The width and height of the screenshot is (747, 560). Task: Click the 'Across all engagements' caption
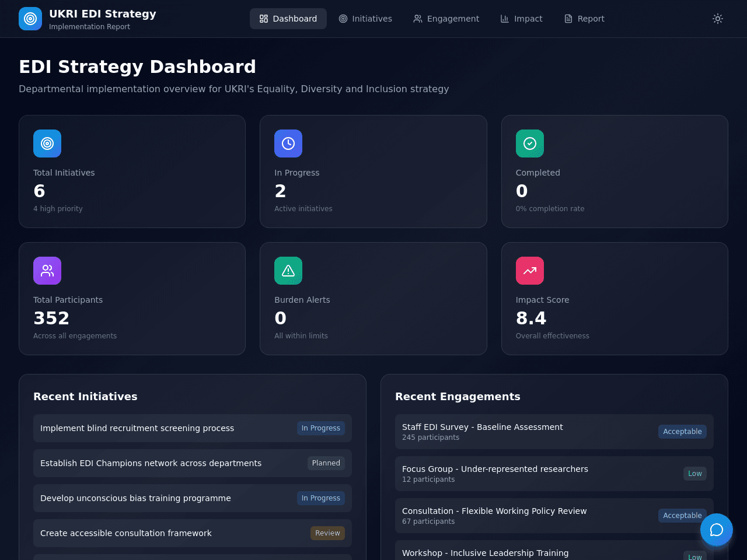(75, 336)
